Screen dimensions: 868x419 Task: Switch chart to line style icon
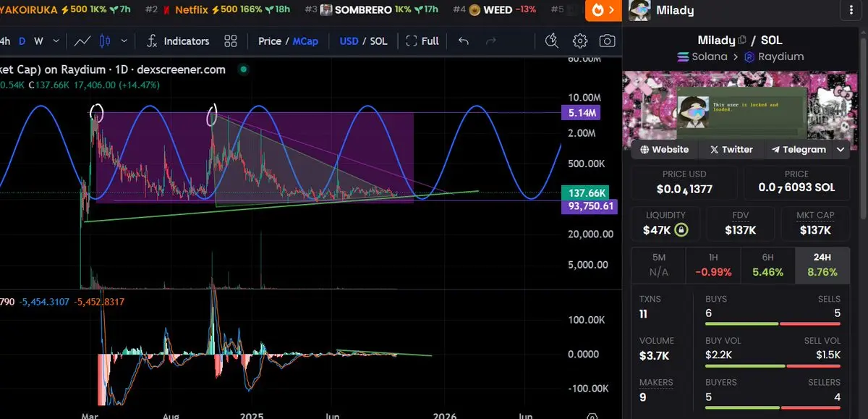pyautogui.click(x=82, y=41)
